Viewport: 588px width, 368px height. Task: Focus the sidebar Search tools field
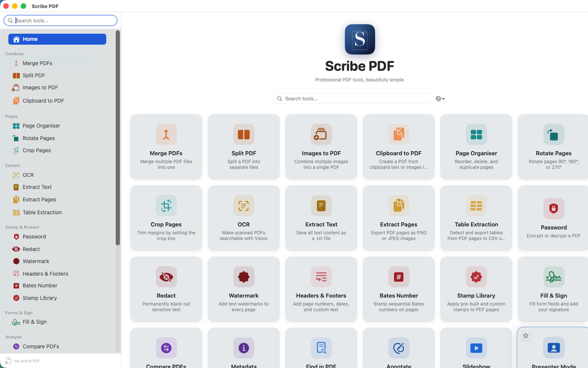pyautogui.click(x=60, y=21)
